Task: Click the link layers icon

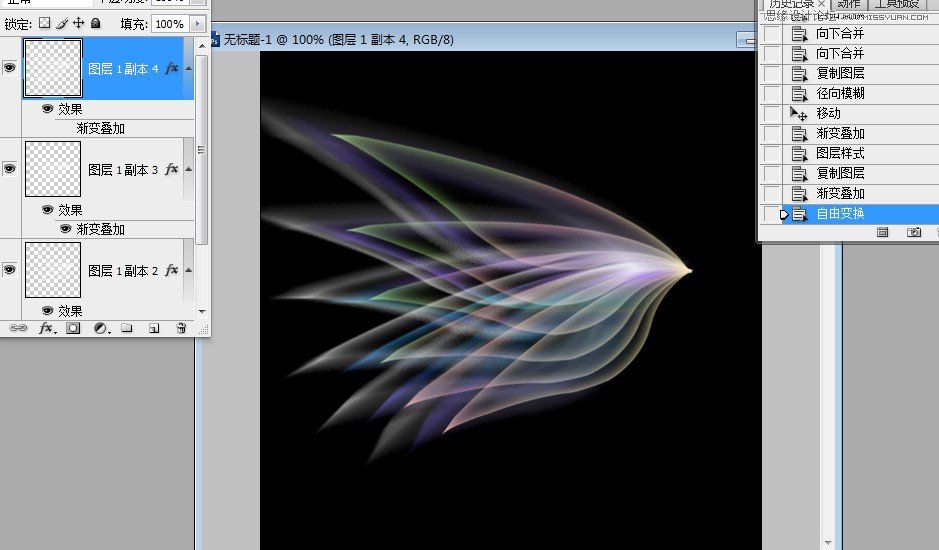Action: click(18, 328)
